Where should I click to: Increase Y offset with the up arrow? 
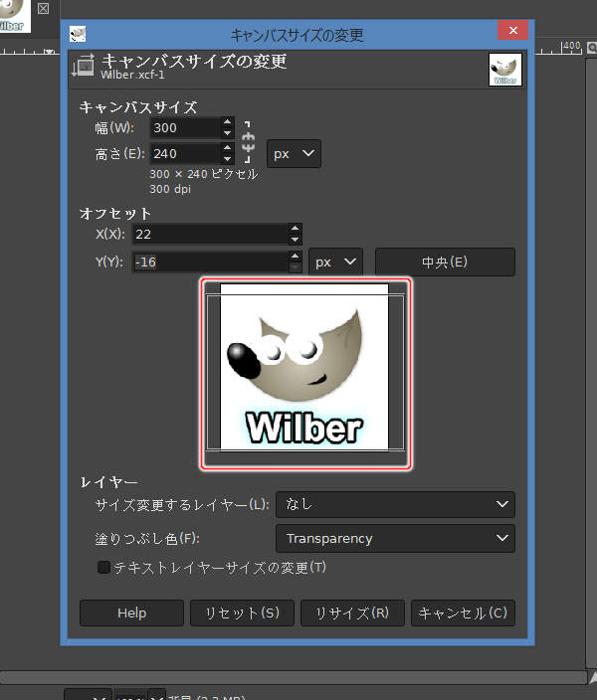point(295,257)
